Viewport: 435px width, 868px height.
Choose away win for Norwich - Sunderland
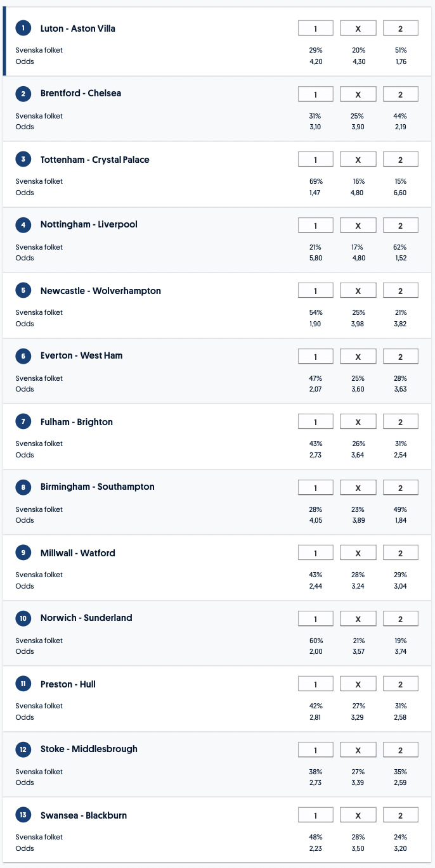point(401,618)
